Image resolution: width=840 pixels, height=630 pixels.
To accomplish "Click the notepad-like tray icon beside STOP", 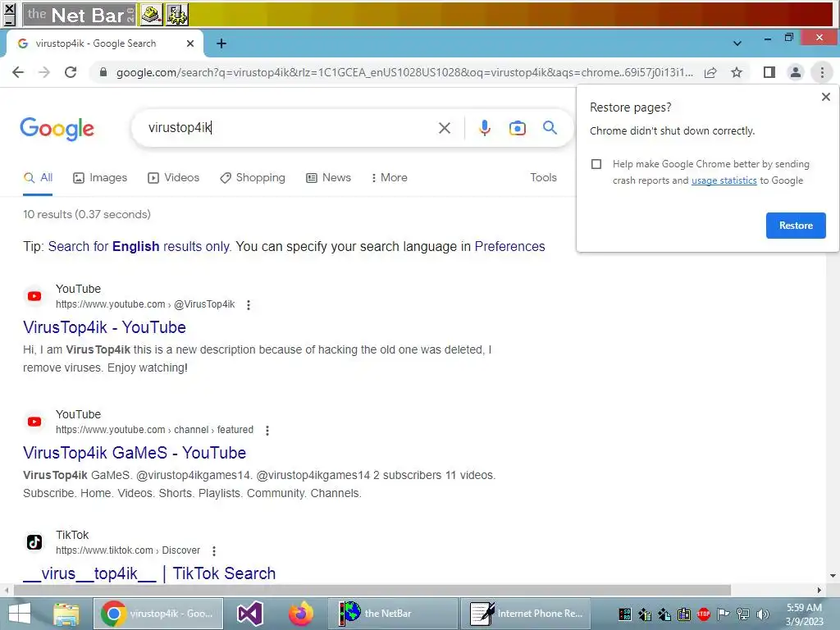I will click(684, 614).
